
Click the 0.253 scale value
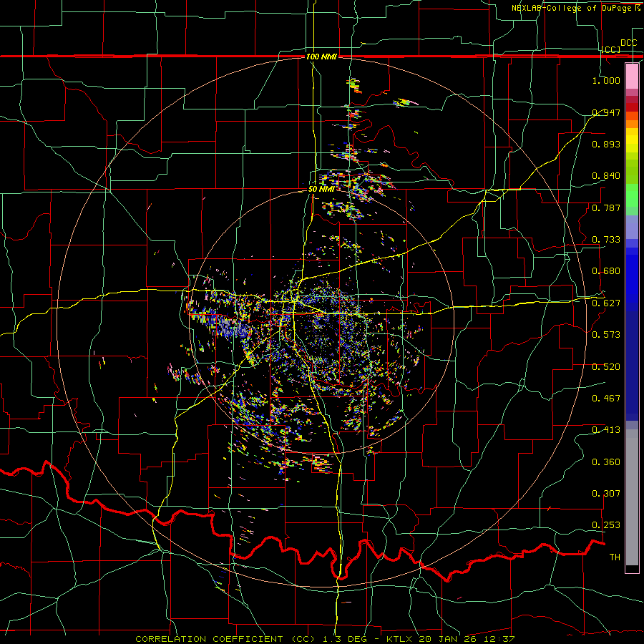606,525
